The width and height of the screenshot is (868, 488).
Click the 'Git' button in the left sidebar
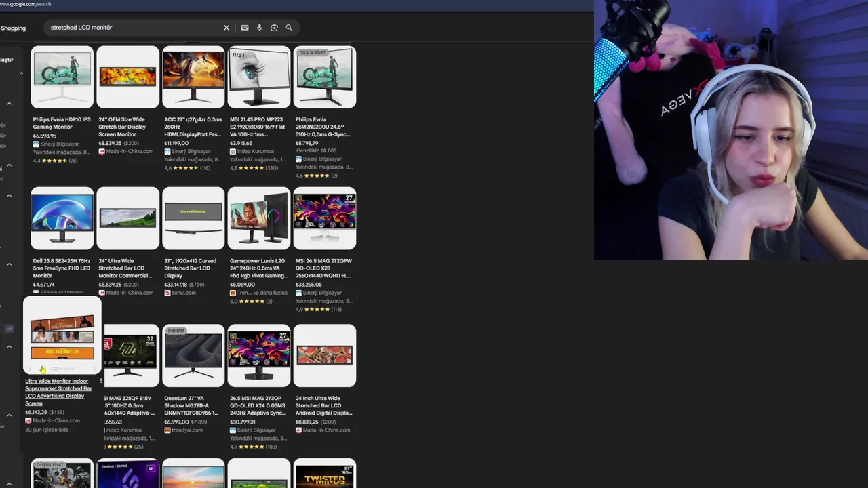pyautogui.click(x=9, y=329)
